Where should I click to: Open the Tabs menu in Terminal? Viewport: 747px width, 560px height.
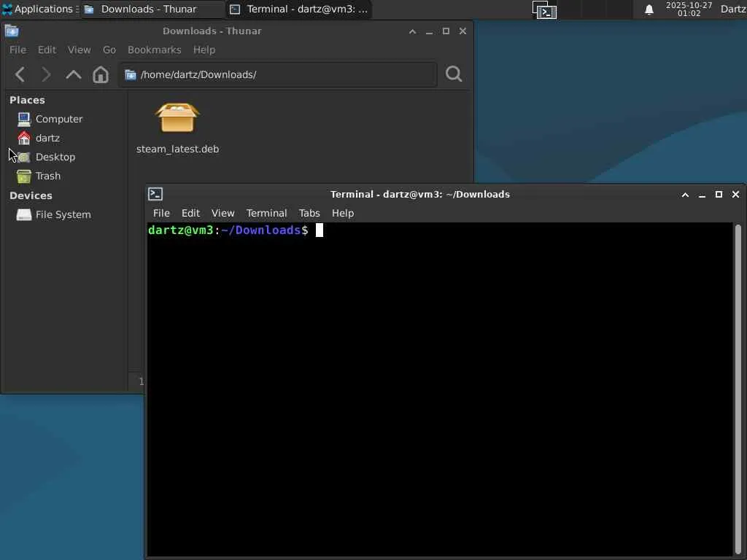coord(309,213)
